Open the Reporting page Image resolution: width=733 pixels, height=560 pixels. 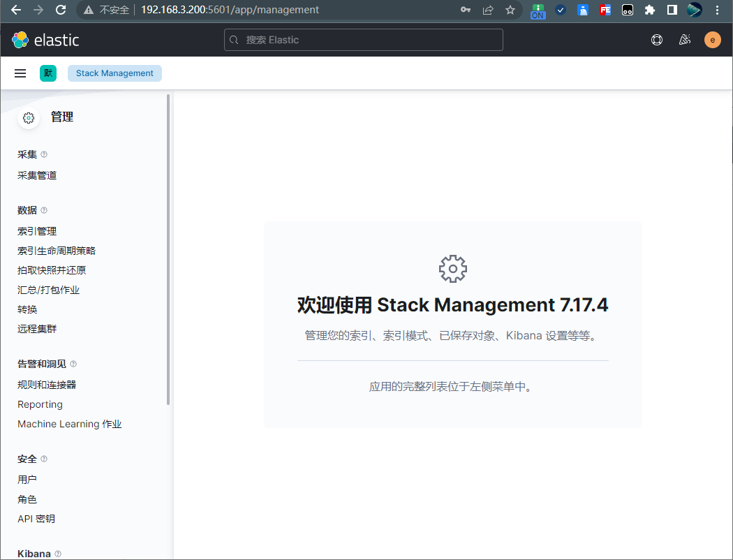[39, 404]
